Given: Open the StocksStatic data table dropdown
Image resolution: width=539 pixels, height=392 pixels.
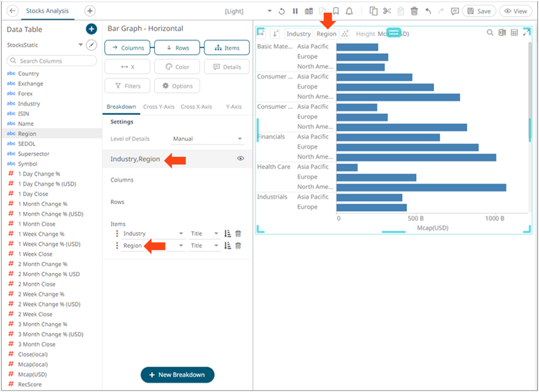Looking at the screenshot, I should [x=80, y=45].
